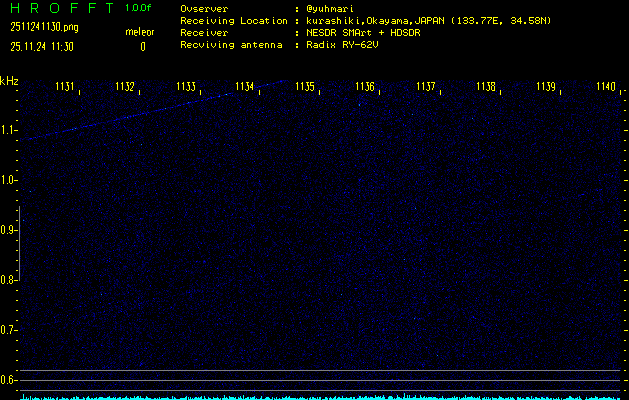Select the 1134 time tick label
This screenshot has width=629, height=400.
click(245, 87)
